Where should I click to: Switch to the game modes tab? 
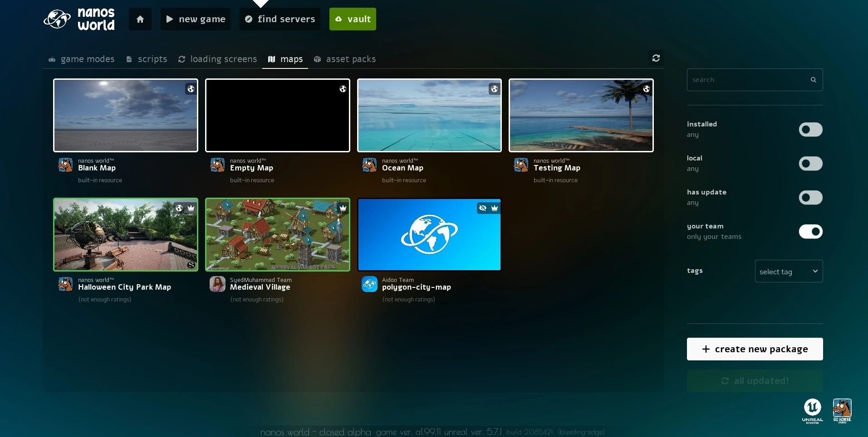[x=82, y=59]
